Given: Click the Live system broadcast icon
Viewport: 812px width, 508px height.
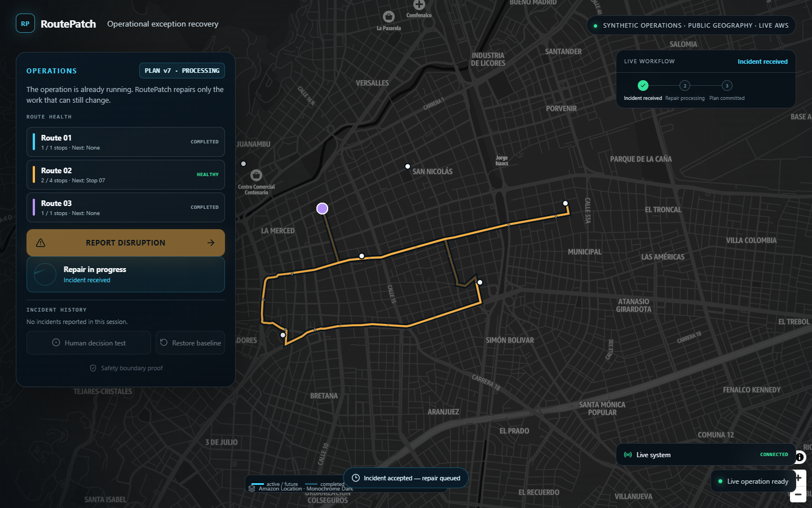Looking at the screenshot, I should coord(628,455).
